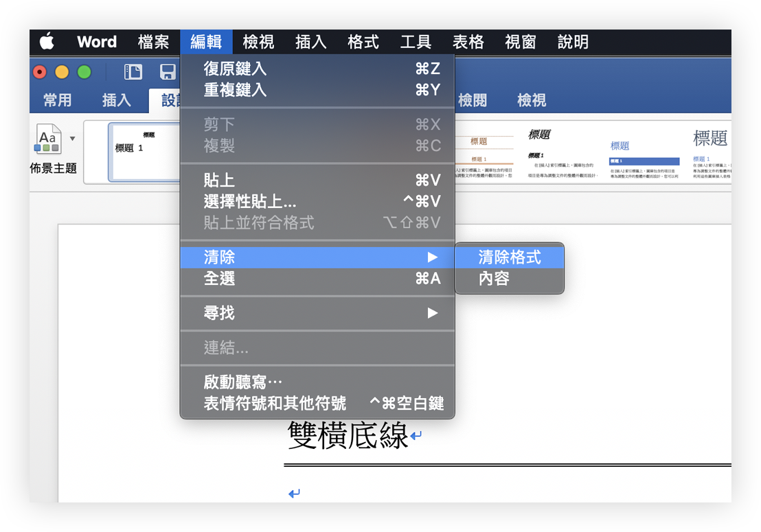
Task: Click the 佈景主題 themes icon
Action: click(47, 139)
